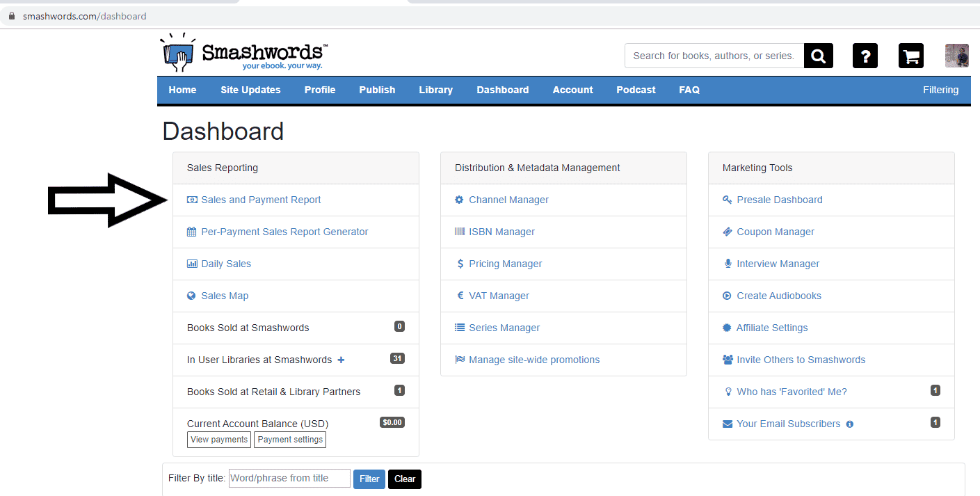This screenshot has width=980, height=496.
Task: Click the Sales Map globe icon
Action: [x=192, y=296]
